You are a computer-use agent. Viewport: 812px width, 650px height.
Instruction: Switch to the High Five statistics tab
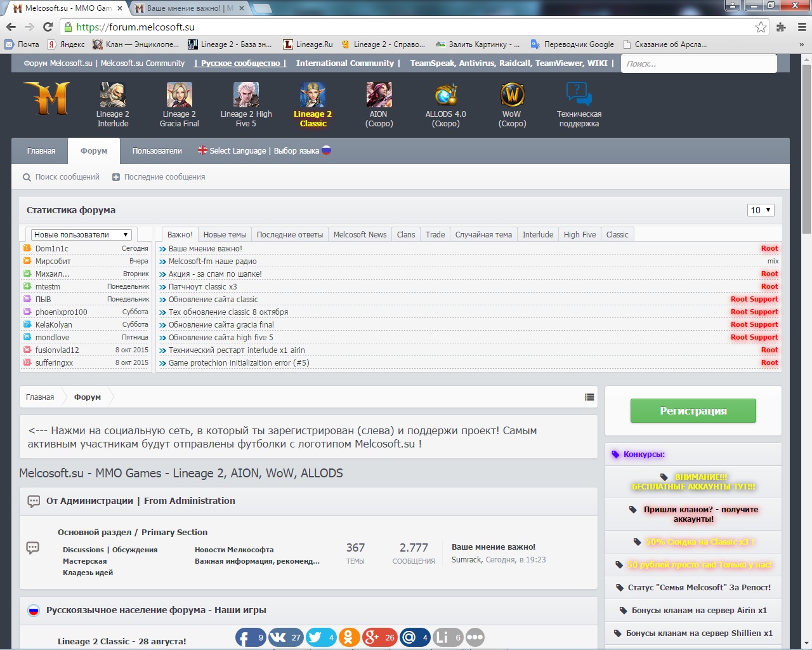click(x=580, y=234)
